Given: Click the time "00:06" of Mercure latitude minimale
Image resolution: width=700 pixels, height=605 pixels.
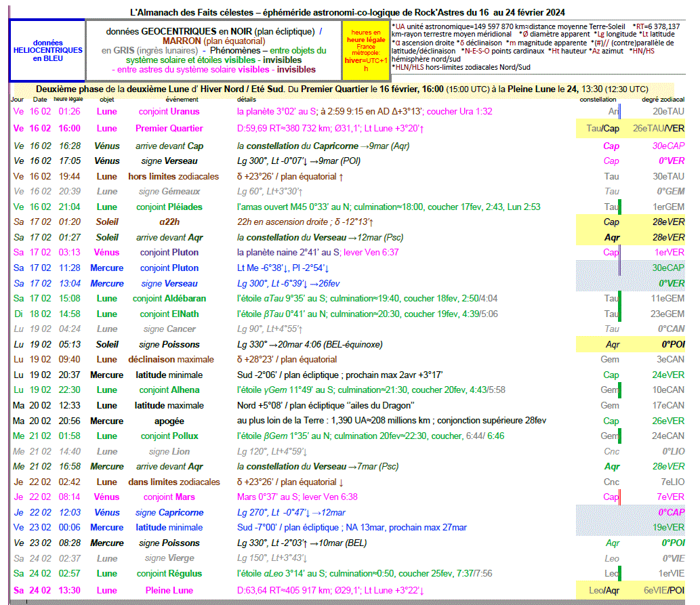Looking at the screenshot, I should click(x=70, y=527).
